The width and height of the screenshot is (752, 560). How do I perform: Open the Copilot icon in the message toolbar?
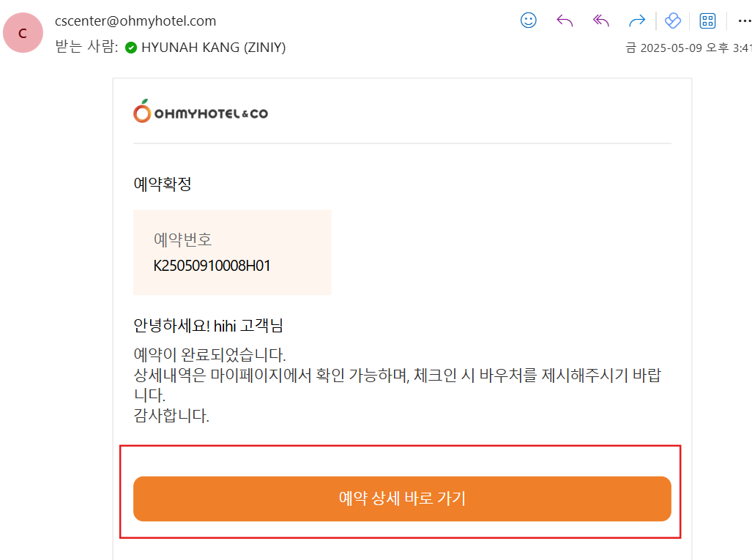pos(673,20)
